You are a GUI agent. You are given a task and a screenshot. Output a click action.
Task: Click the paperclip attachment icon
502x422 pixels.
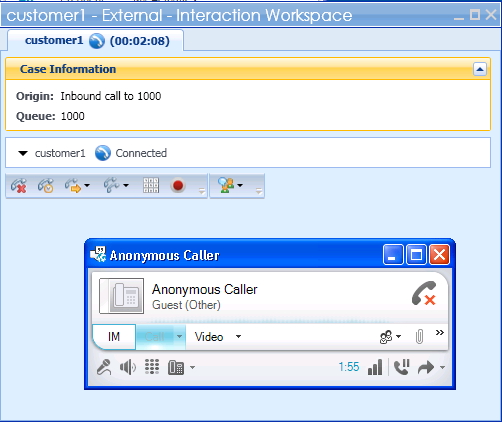click(x=419, y=336)
